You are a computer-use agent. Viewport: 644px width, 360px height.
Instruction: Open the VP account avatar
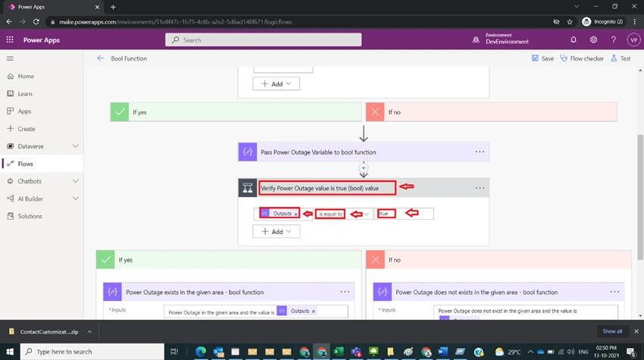point(633,40)
